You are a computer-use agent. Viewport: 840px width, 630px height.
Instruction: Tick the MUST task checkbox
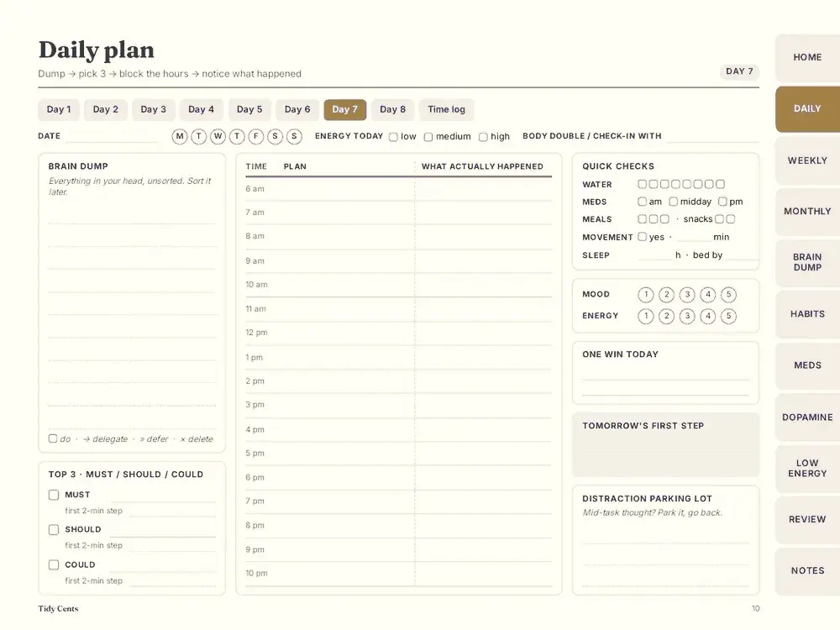(x=54, y=495)
